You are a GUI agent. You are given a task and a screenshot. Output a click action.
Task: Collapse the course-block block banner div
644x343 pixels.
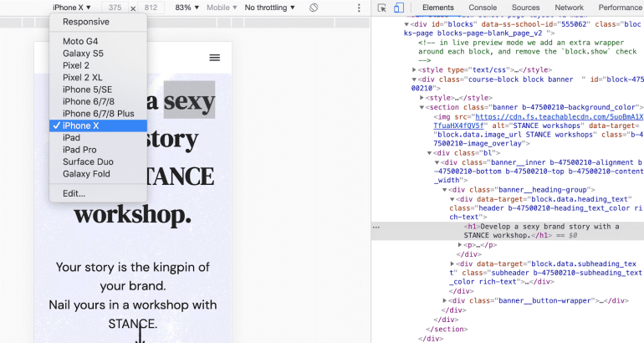[x=414, y=79]
